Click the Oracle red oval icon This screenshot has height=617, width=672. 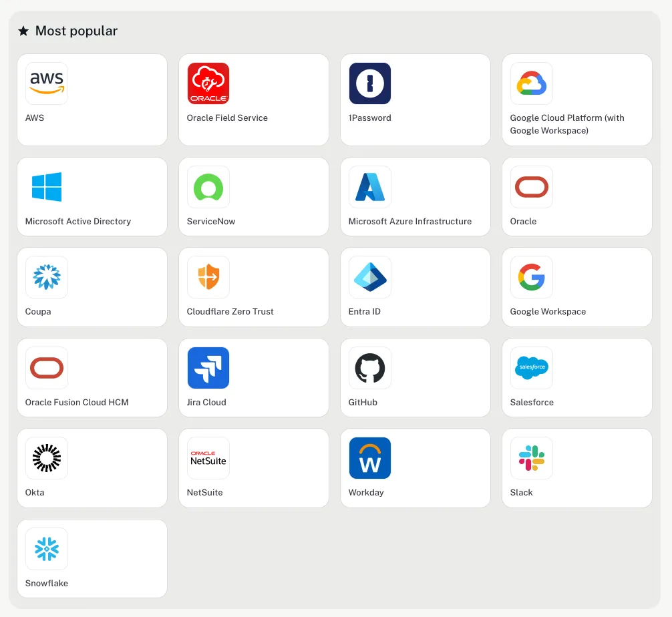coord(532,187)
